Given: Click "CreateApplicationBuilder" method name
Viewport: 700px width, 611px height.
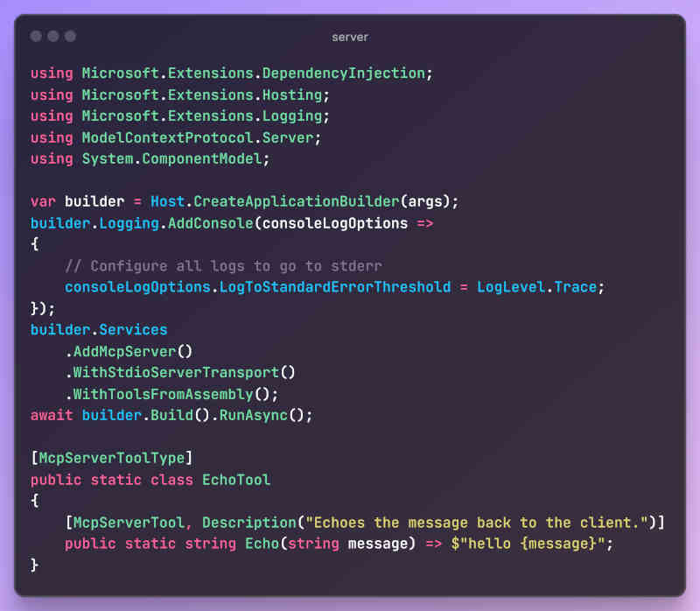Looking at the screenshot, I should tap(297, 201).
